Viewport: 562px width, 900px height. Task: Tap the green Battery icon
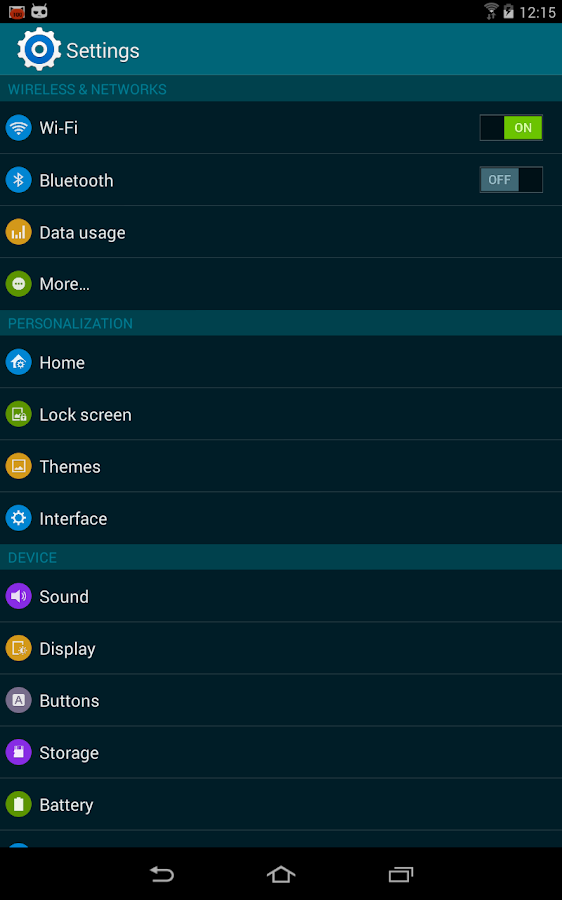click(x=18, y=805)
